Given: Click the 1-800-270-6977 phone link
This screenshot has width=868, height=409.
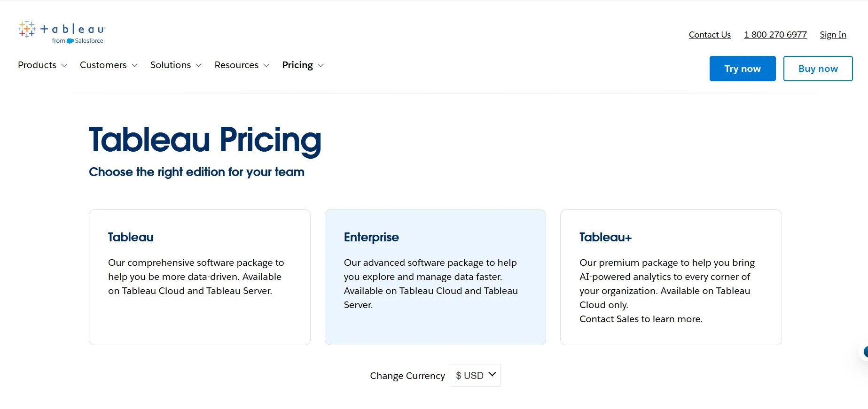Looking at the screenshot, I should pyautogui.click(x=775, y=35).
